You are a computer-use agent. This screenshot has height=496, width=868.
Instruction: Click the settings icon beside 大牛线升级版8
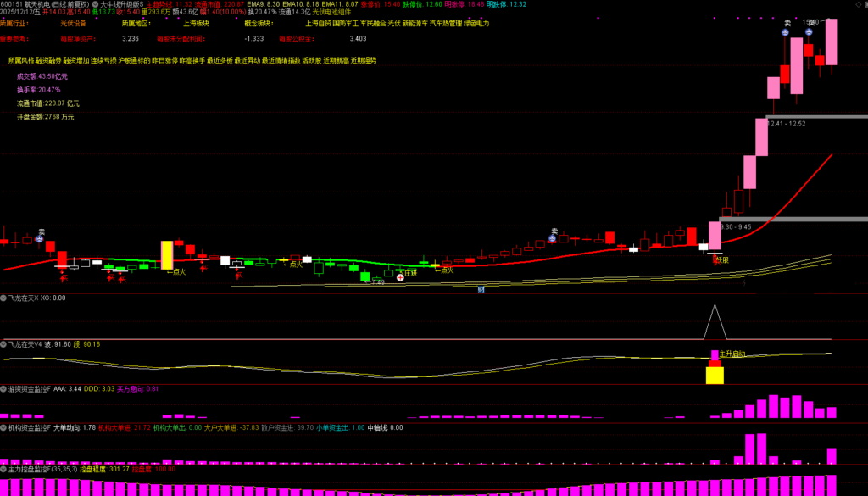click(x=94, y=4)
